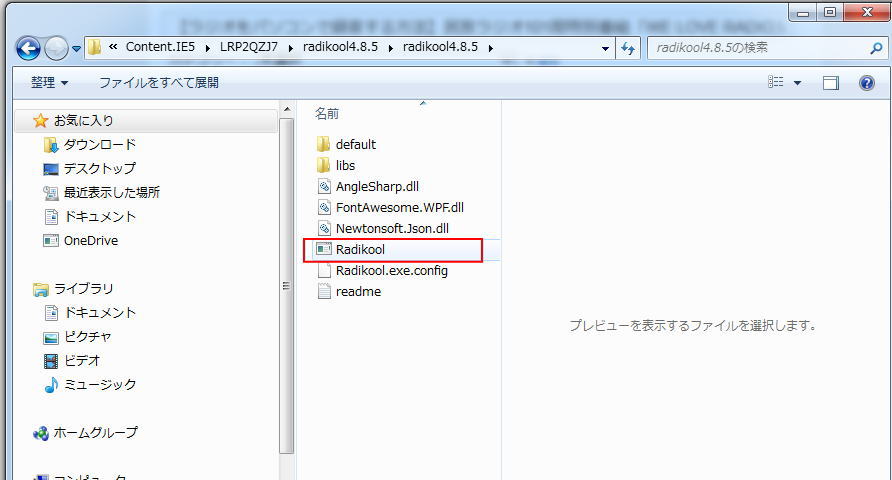Click the ホームグループ icon
892x480 pixels.
click(x=40, y=434)
